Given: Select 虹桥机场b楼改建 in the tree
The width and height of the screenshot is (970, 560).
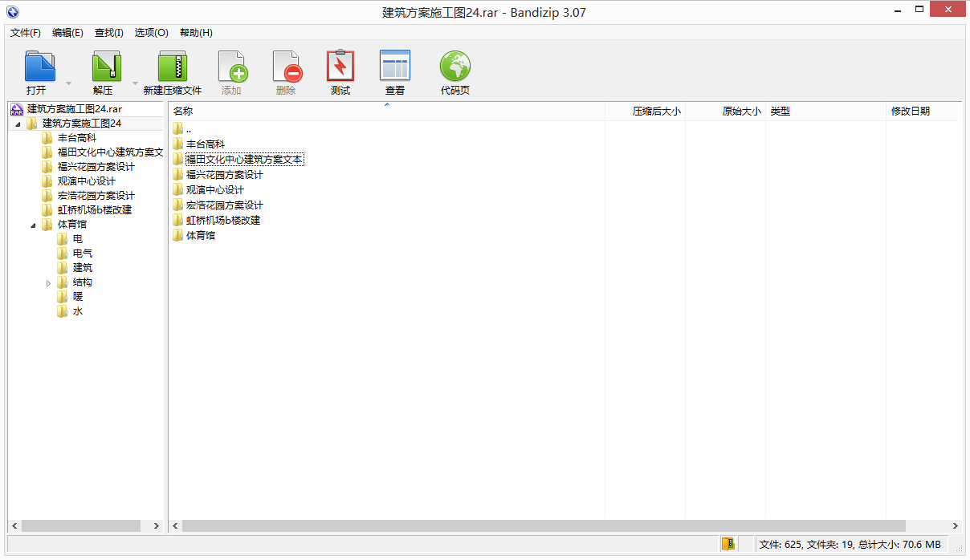Looking at the screenshot, I should point(95,210).
